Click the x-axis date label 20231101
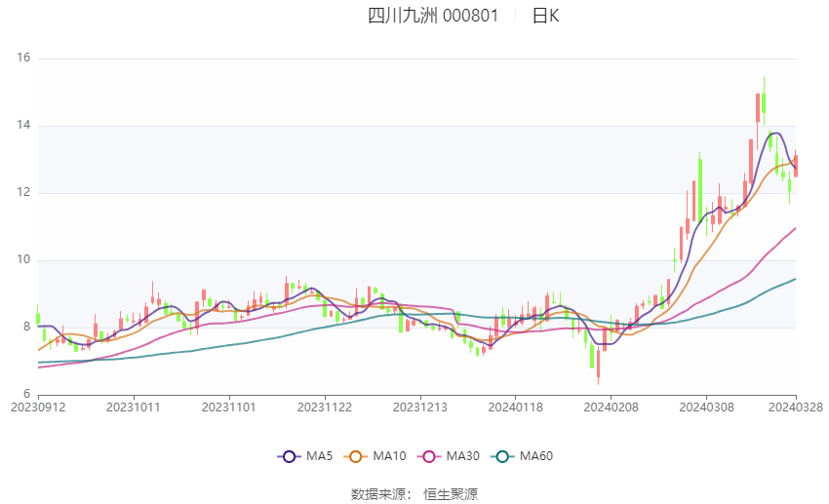Image resolution: width=829 pixels, height=504 pixels. coord(229,407)
